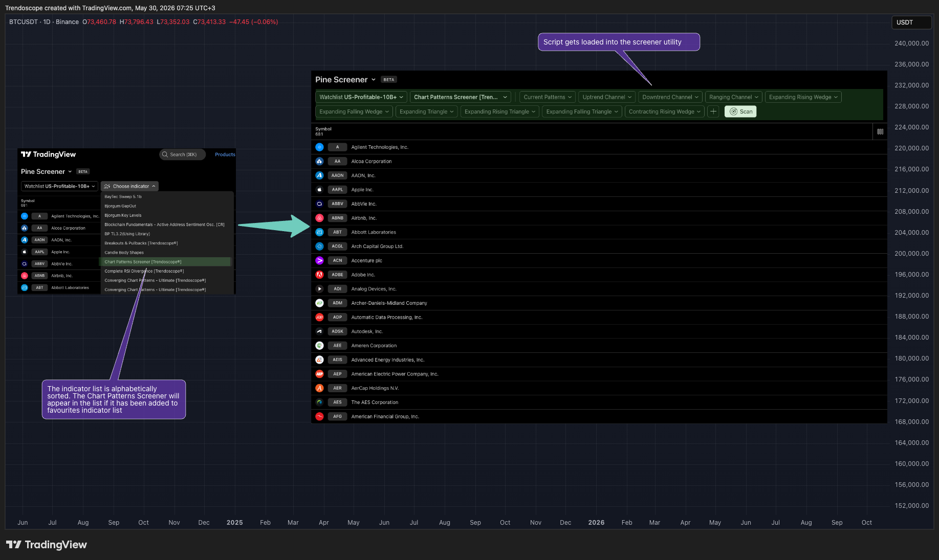Click The AES Corporation logo icon
The image size is (939, 560).
pos(319,402)
